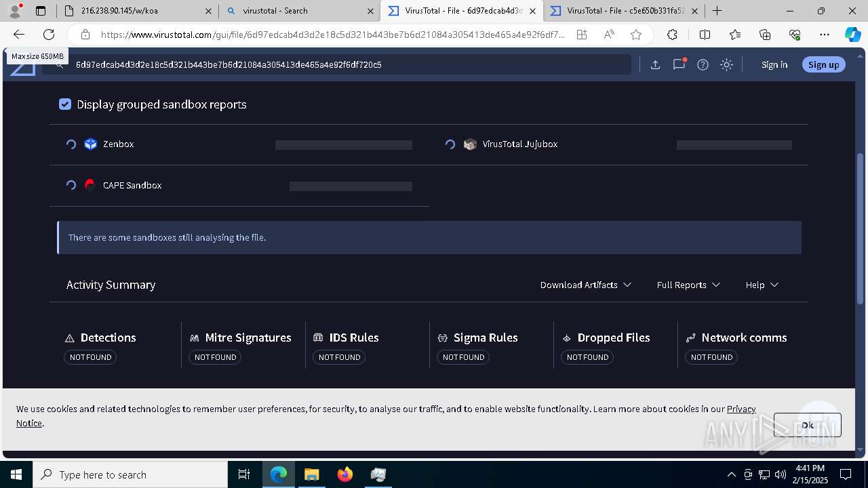The height and width of the screenshot is (488, 868).
Task: Click the Edge profile avatar
Action: pyautogui.click(x=15, y=11)
